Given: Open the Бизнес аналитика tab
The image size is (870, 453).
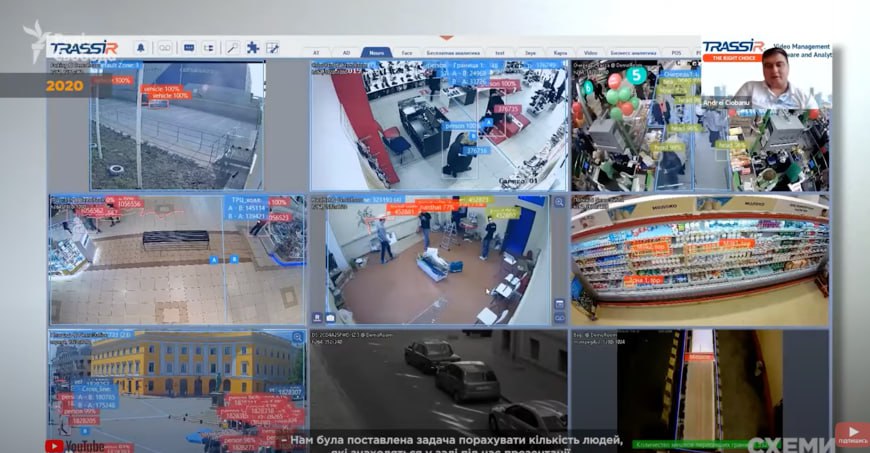Looking at the screenshot, I should pyautogui.click(x=633, y=51).
